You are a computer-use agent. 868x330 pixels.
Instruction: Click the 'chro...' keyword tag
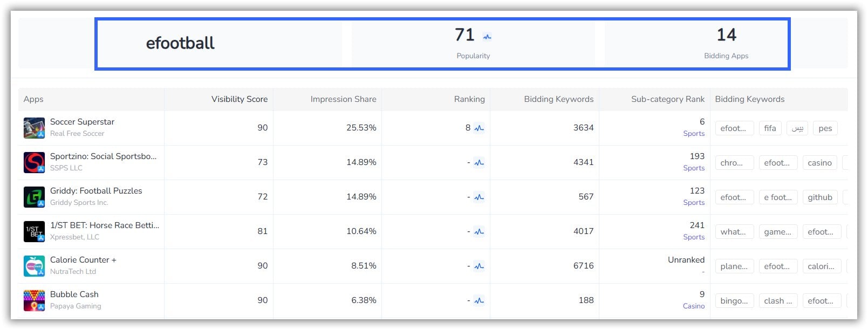(734, 163)
